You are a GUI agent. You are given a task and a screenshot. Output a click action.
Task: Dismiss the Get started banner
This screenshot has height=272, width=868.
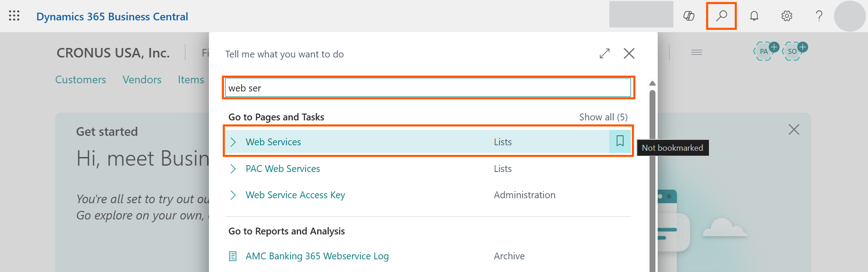[x=794, y=130]
